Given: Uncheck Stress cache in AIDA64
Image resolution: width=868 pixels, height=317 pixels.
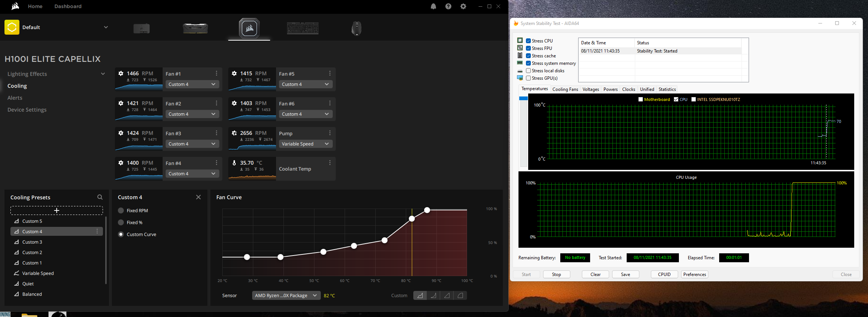Looking at the screenshot, I should (529, 56).
